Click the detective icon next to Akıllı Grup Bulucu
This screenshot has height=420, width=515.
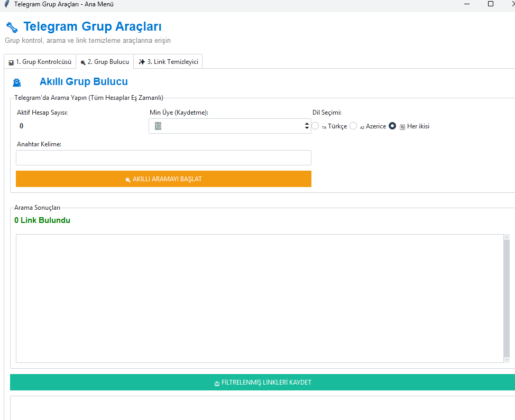pyautogui.click(x=17, y=82)
